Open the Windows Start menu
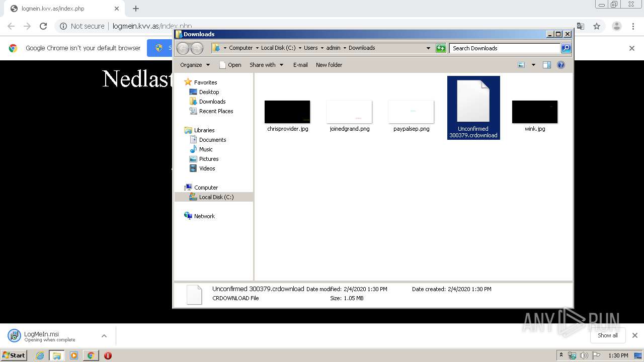Image resolution: width=644 pixels, height=362 pixels. pyautogui.click(x=14, y=355)
